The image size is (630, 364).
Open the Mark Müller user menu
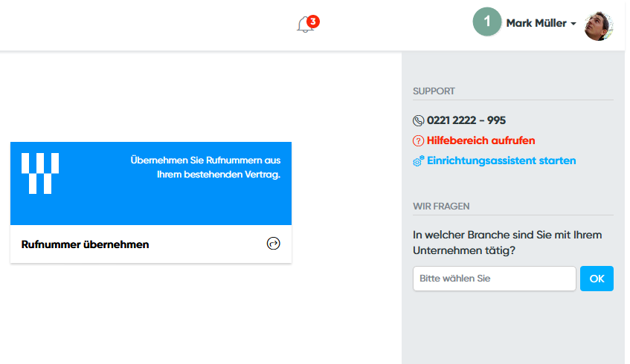(537, 23)
